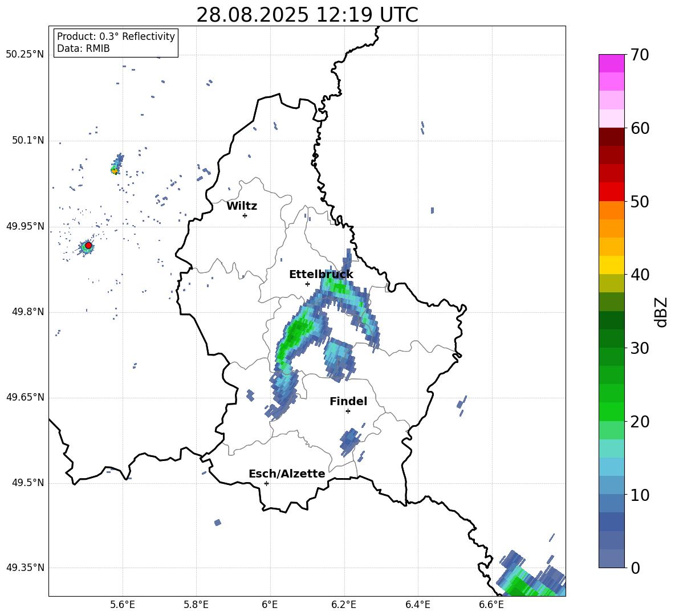Screen dimensions: 675x616
Task: Click the 6.2°E longitude label
Action: [344, 605]
